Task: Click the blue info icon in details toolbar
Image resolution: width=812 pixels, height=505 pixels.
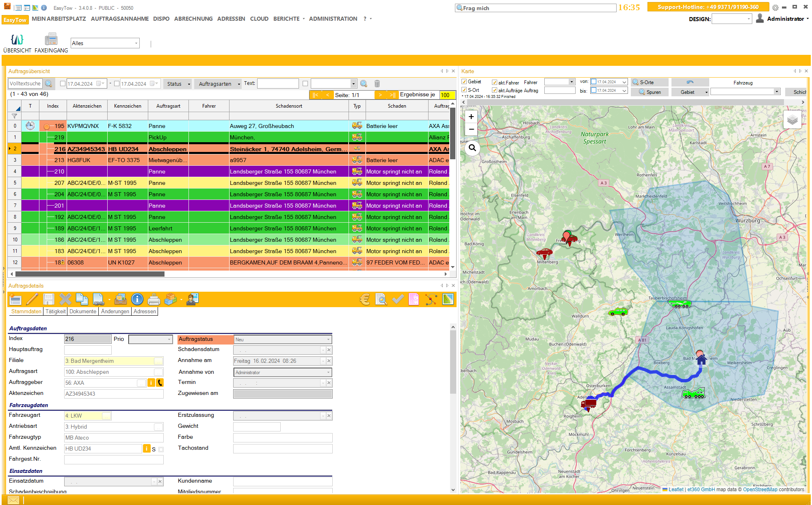Action: (137, 299)
